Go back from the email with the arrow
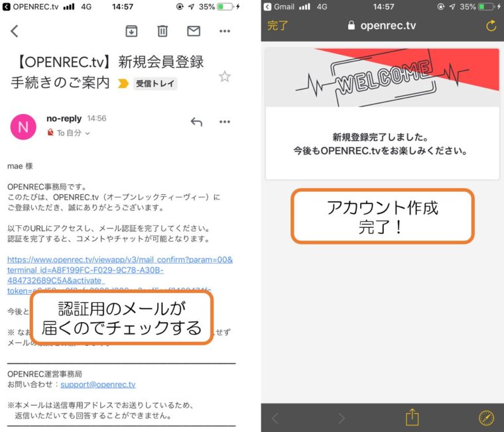 [14, 31]
